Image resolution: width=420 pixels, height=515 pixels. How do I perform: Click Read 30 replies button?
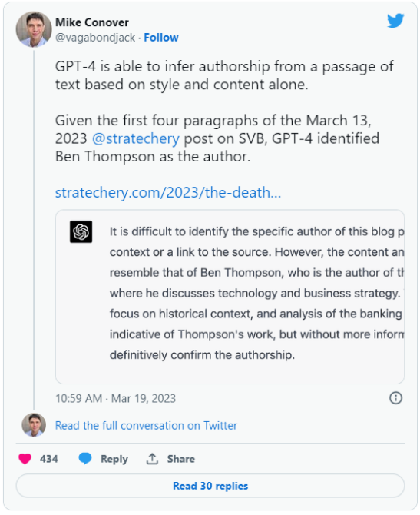(210, 486)
